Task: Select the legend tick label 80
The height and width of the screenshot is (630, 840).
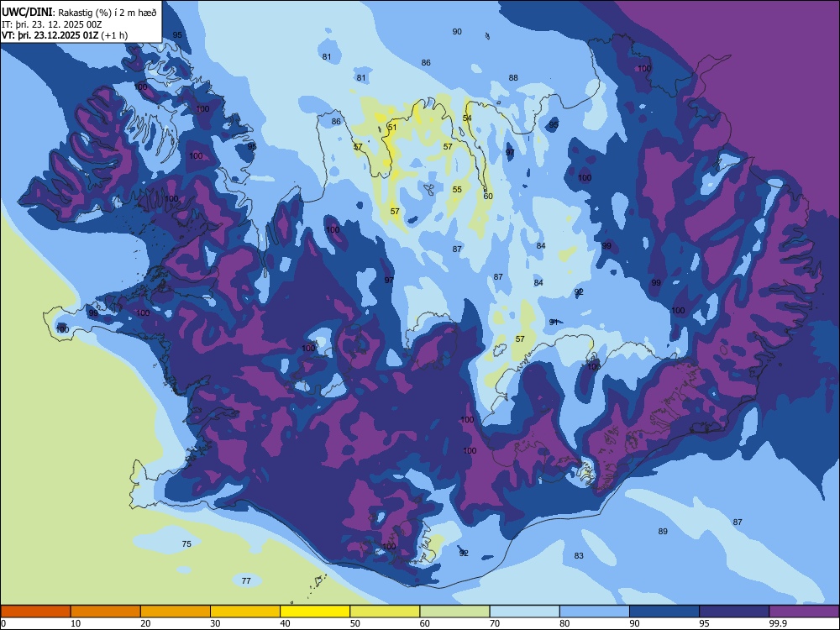Action: pyautogui.click(x=564, y=623)
